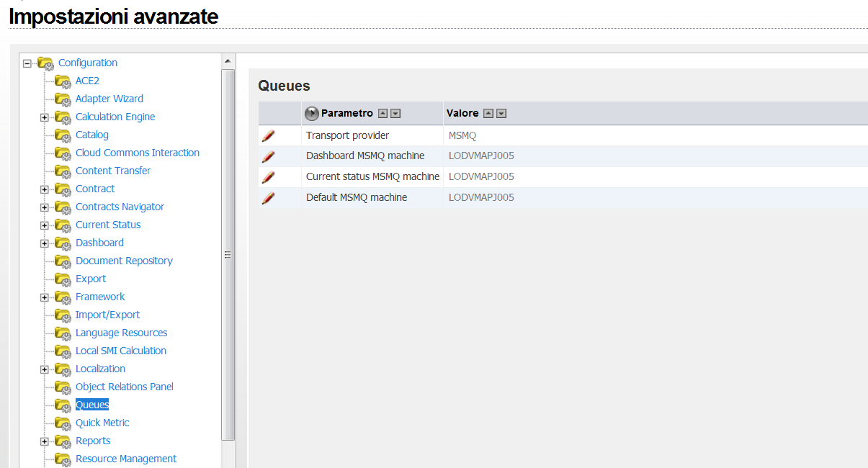Select Document Repository in the tree
Image resolution: width=868 pixels, height=468 pixels.
pyautogui.click(x=124, y=261)
